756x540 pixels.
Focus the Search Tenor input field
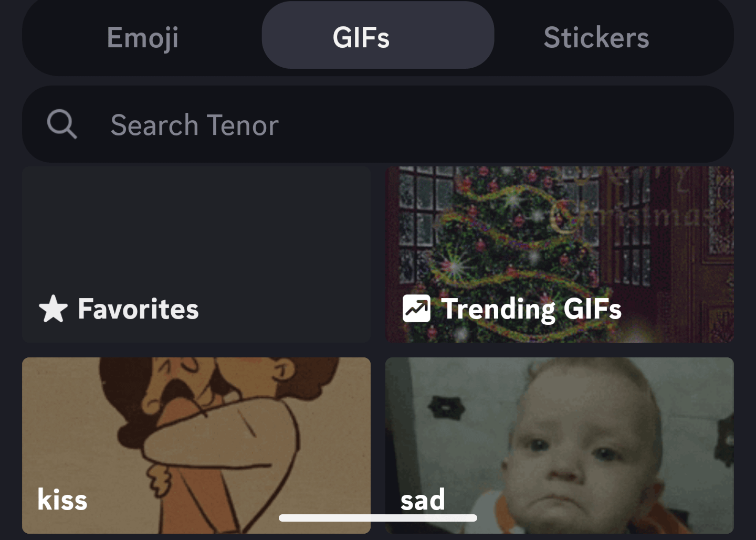377,124
